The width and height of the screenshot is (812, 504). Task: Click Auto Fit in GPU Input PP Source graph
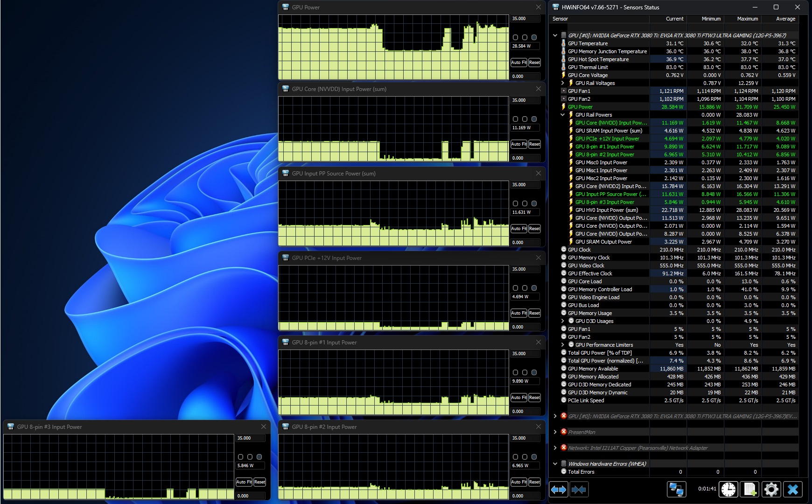[518, 229]
